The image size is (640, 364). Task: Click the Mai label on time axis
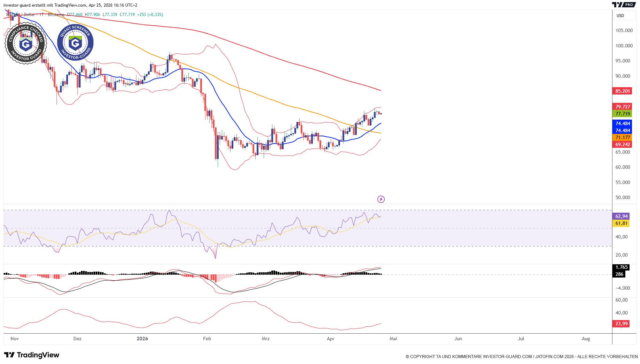[393, 339]
